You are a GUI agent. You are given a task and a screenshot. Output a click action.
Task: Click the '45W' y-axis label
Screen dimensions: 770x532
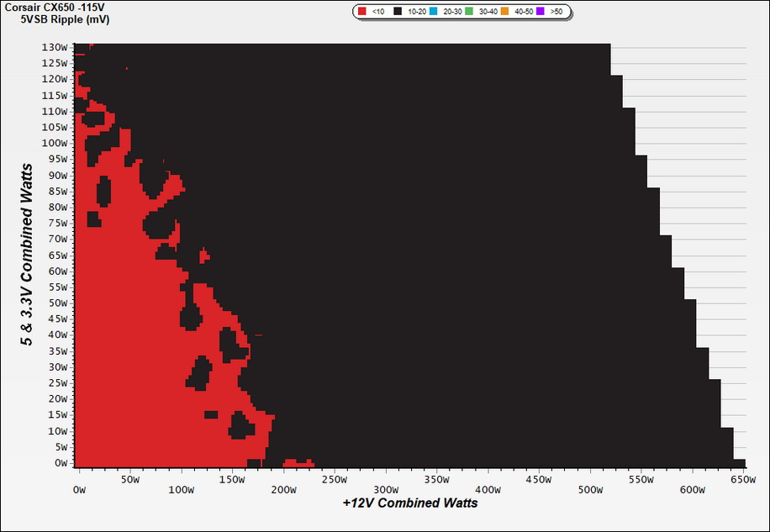pyautogui.click(x=57, y=319)
